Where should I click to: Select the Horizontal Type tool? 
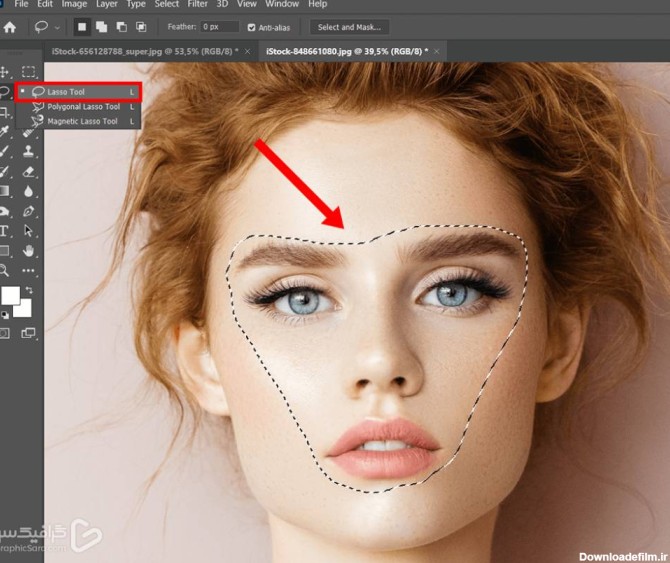[5, 230]
